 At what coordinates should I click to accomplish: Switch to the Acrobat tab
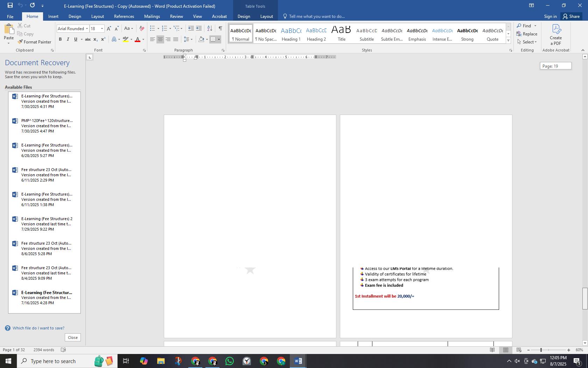[x=219, y=16]
